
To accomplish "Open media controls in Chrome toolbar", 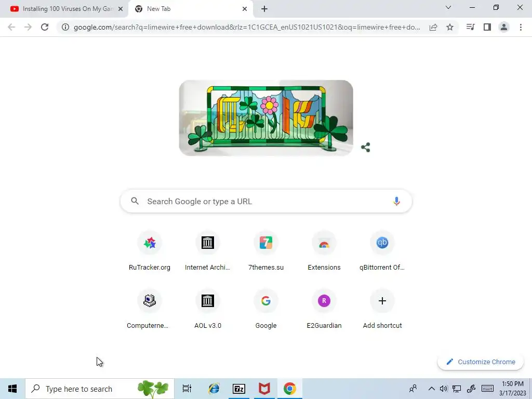I will coord(470,27).
